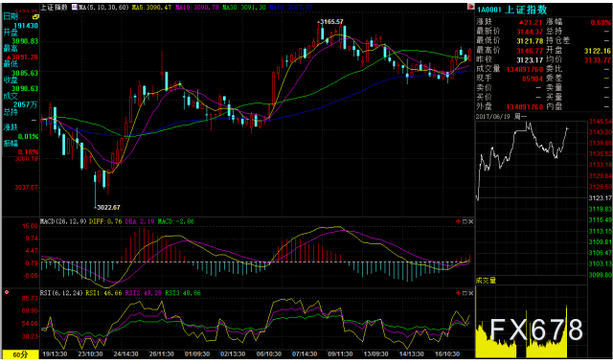The height and width of the screenshot is (364, 613).
Task: Click the MA indicator icon beside 上证指数
Action: [x=75, y=7]
